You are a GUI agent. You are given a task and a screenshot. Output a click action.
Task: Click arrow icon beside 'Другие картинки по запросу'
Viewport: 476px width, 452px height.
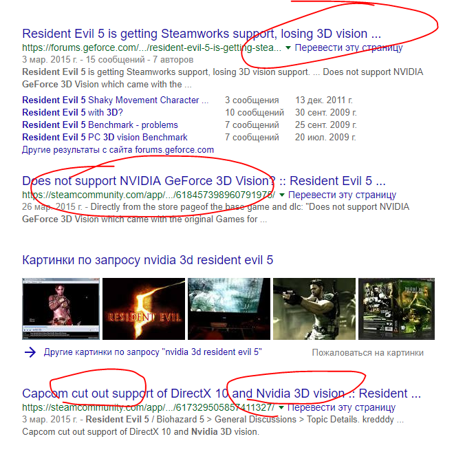tap(30, 352)
